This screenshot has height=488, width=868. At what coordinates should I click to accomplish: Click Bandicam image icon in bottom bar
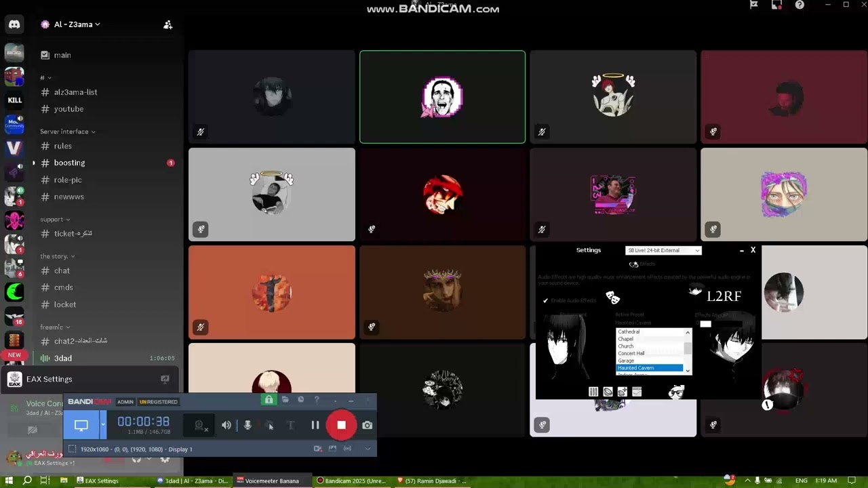click(332, 448)
